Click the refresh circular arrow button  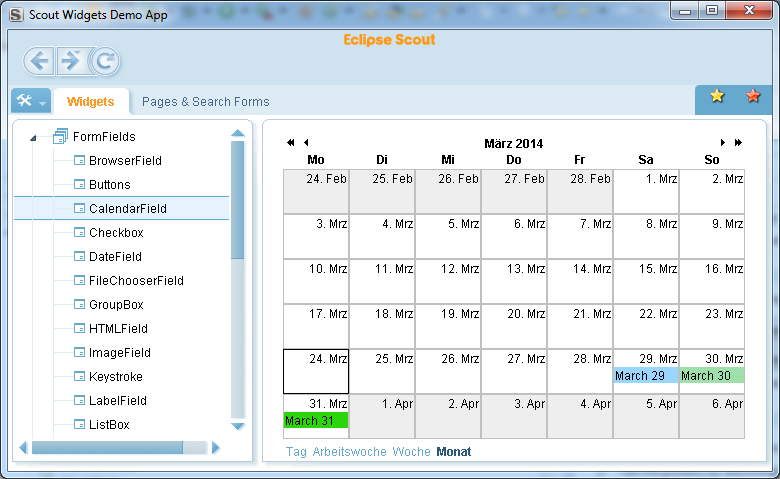click(x=105, y=61)
